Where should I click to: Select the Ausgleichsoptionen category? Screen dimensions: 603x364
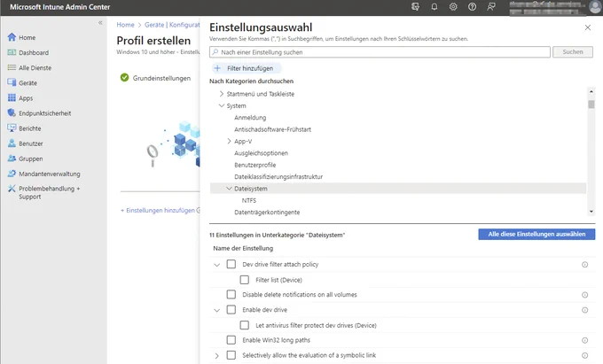pos(261,153)
